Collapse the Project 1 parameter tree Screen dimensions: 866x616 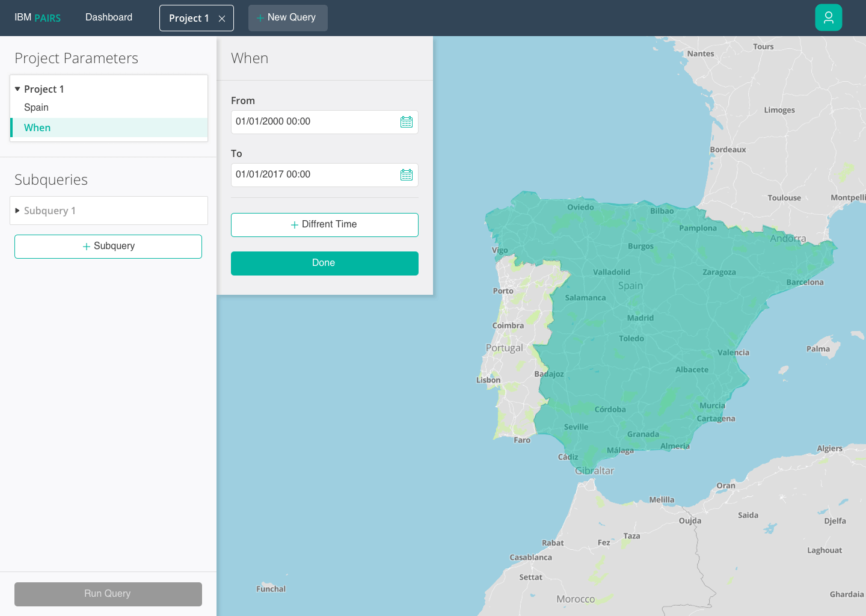17,88
